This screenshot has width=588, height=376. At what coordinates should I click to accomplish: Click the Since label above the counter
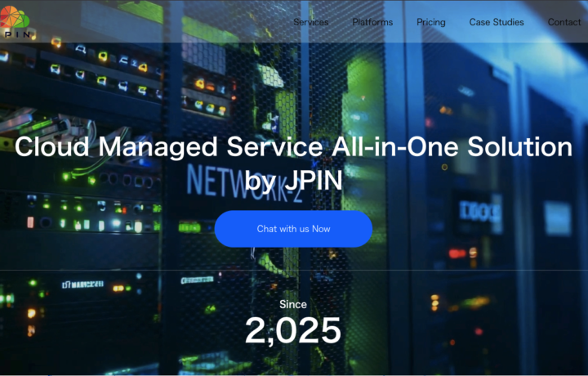tap(293, 304)
